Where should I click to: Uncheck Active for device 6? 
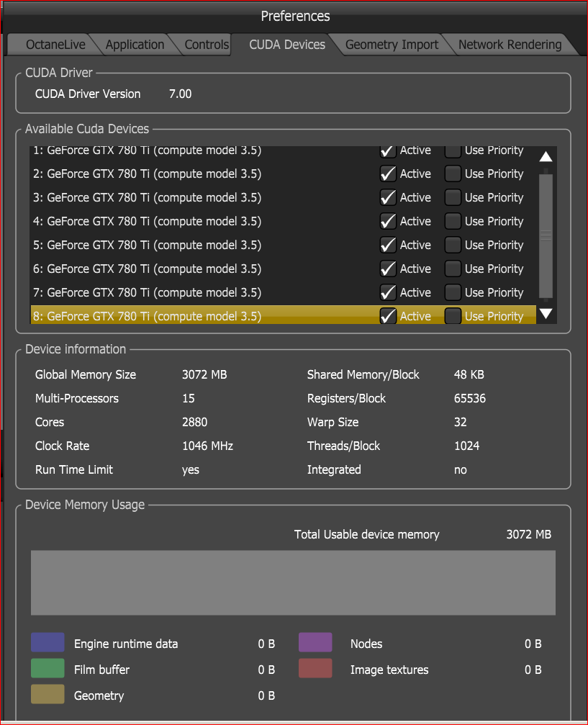point(388,269)
